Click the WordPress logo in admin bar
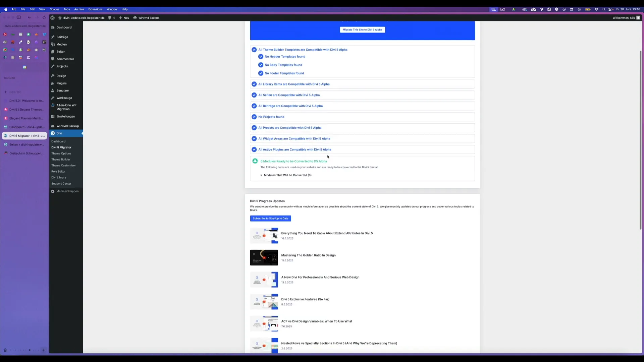This screenshot has width=644, height=362. tap(53, 18)
